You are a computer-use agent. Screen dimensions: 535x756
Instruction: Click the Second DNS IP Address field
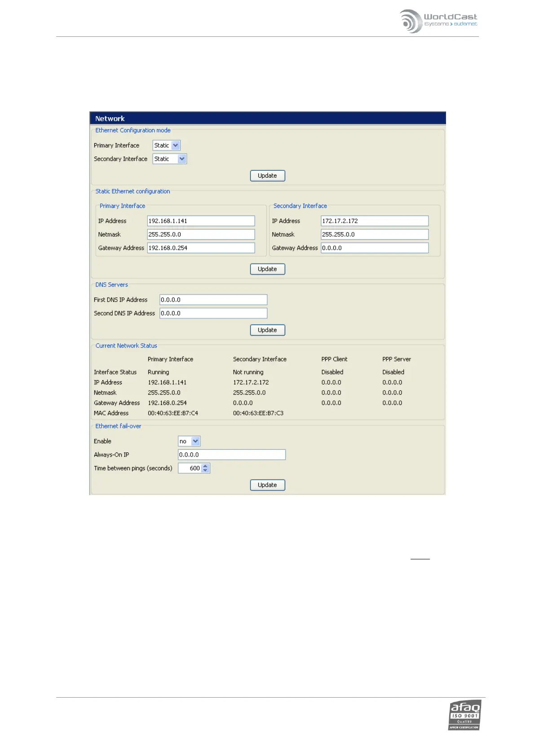pos(213,313)
